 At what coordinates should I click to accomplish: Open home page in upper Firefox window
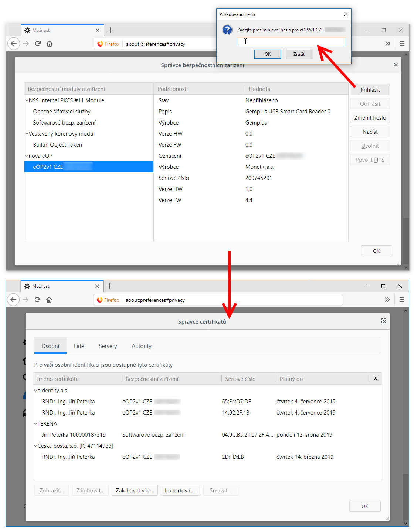point(50,44)
